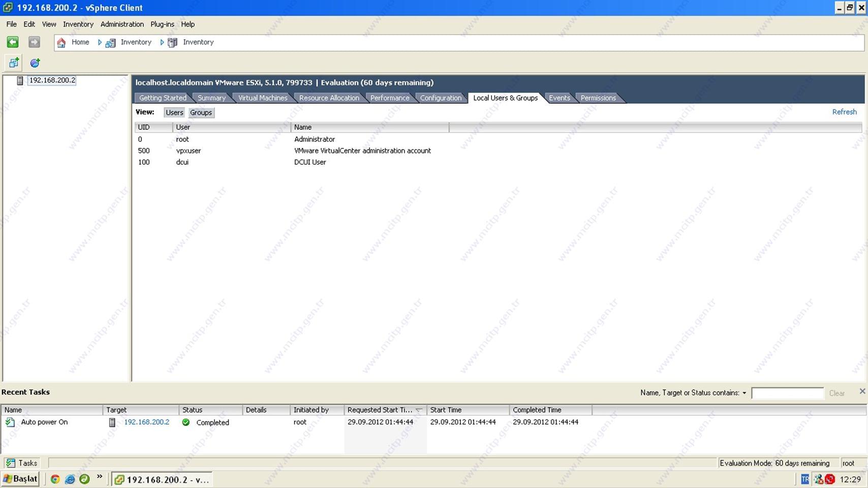Sort users by User column header
Image resolution: width=868 pixels, height=488 pixels.
(232, 128)
